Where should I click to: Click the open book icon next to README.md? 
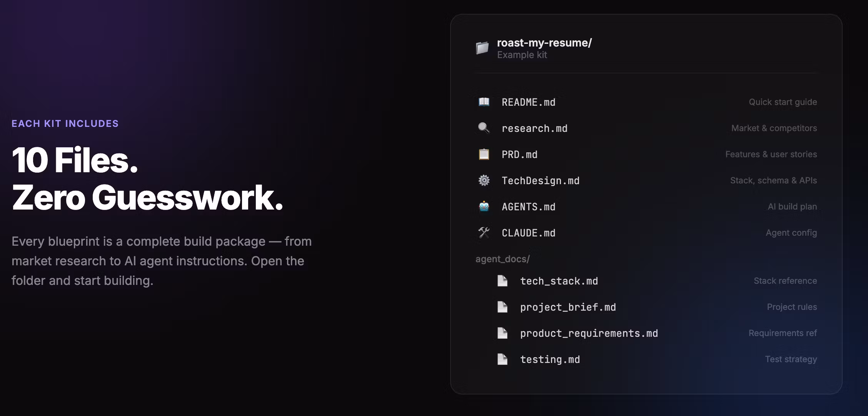coord(484,102)
